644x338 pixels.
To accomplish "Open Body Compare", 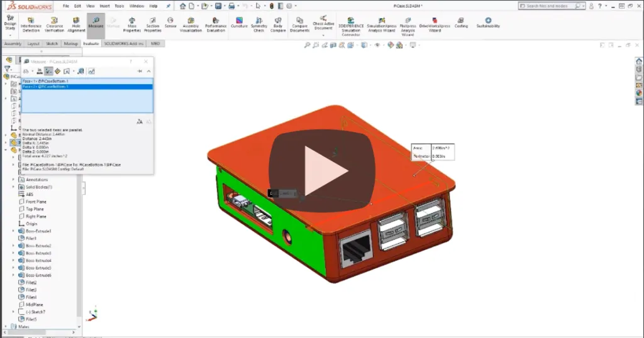I will pyautogui.click(x=277, y=25).
